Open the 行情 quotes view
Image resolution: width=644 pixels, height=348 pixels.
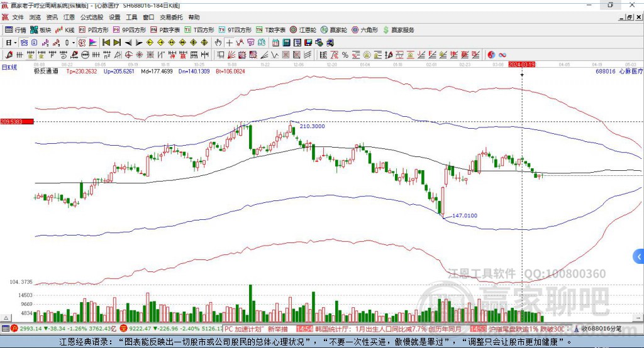(16, 30)
